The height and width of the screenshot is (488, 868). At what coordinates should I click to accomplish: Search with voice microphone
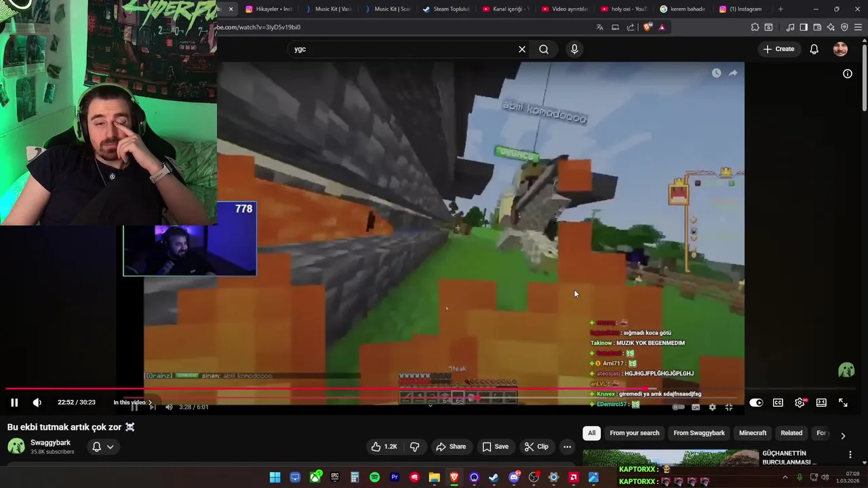[x=574, y=49]
